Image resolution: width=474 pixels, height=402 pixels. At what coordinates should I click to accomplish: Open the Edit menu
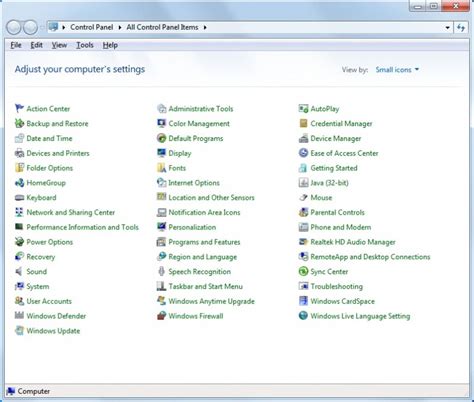tap(36, 45)
